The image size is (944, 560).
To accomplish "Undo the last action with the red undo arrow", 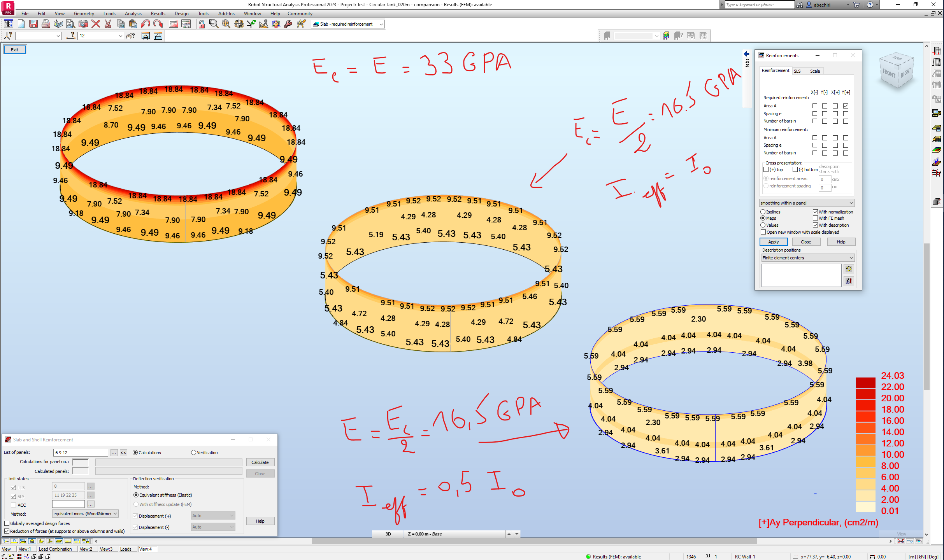I will (146, 24).
